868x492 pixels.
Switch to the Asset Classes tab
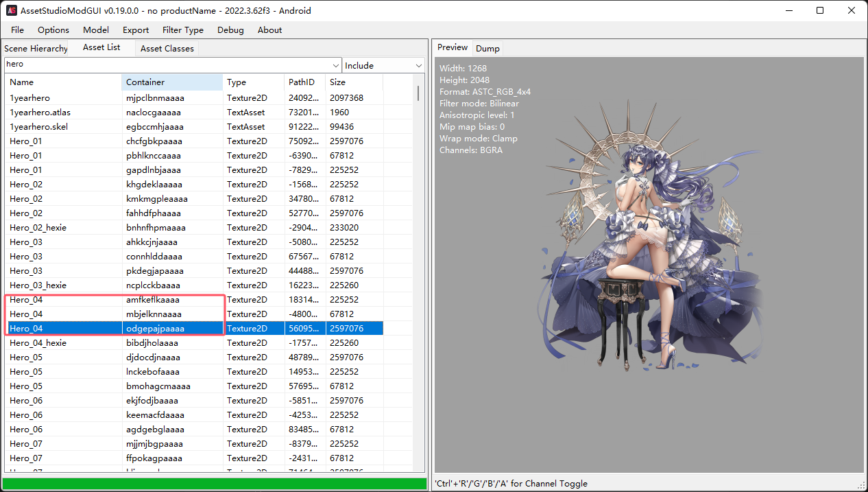click(167, 49)
